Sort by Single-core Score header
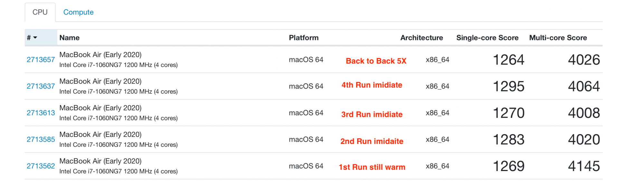The height and width of the screenshot is (182, 644). [x=487, y=38]
